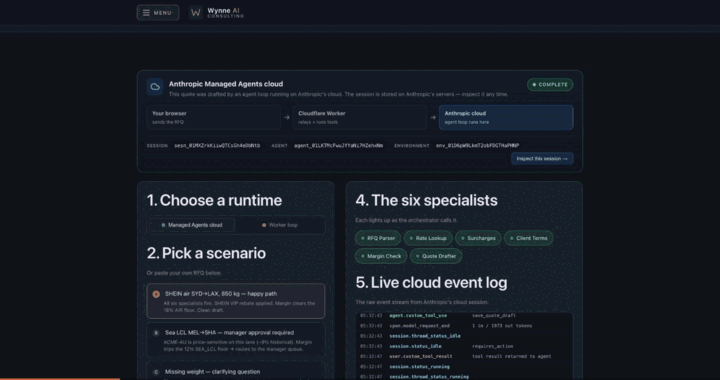Click the Margin Check specialist chip
Image resolution: width=720 pixels, height=380 pixels.
(381, 256)
